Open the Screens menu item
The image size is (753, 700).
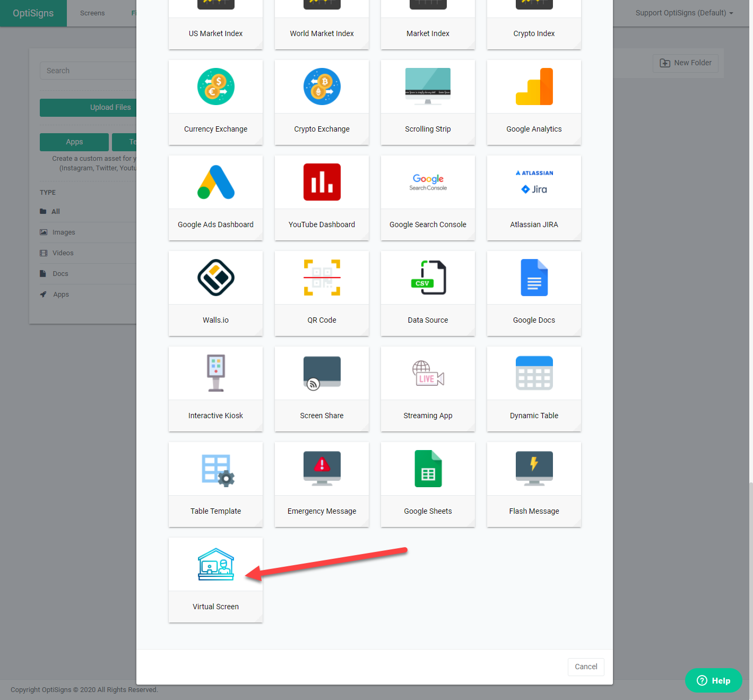click(x=92, y=13)
